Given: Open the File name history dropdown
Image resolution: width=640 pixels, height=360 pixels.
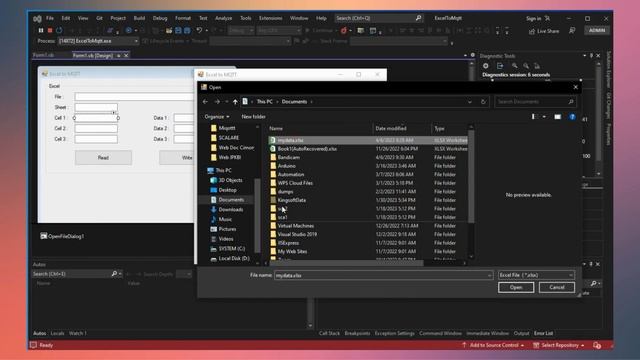Looking at the screenshot, I should point(489,276).
